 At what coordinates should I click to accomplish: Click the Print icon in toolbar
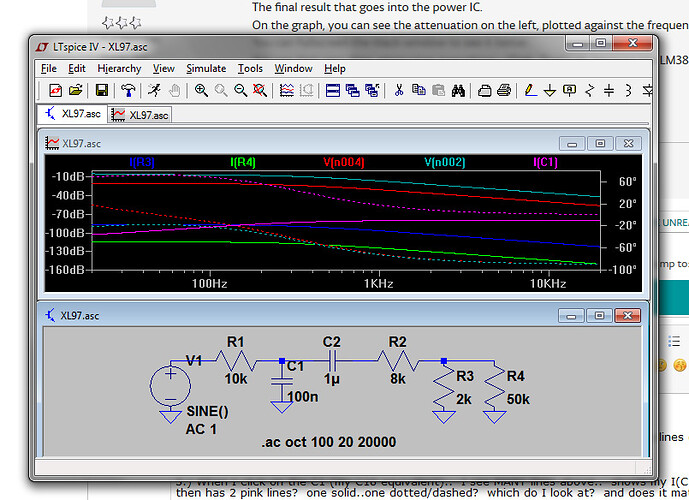tap(503, 90)
